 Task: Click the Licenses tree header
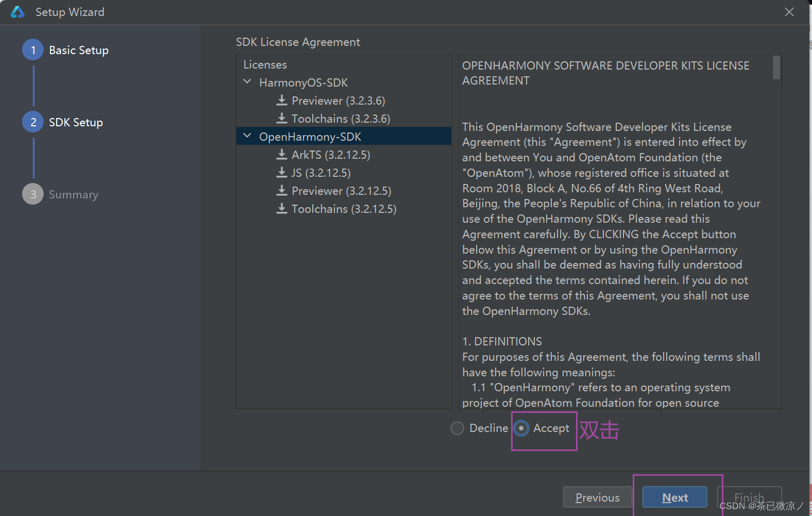tap(265, 64)
